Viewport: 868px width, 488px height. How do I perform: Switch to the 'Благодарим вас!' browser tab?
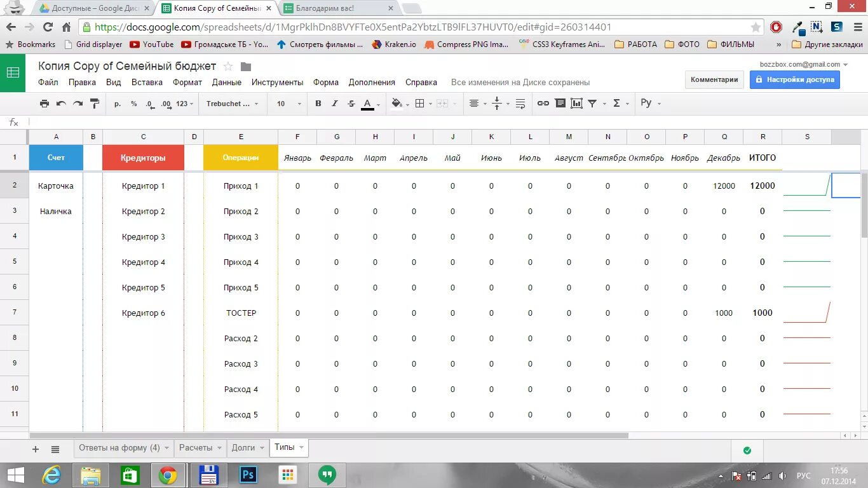tap(340, 8)
